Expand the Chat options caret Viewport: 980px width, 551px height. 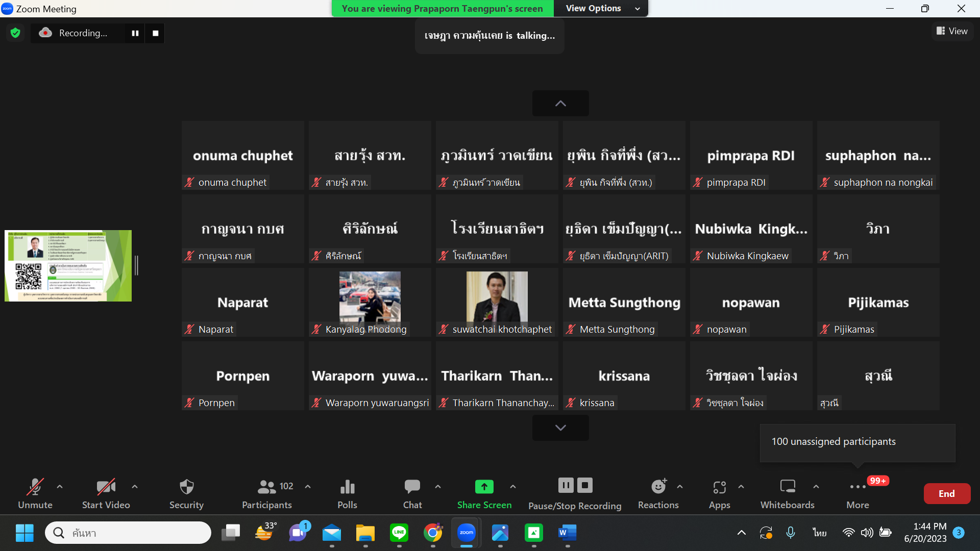pos(438,487)
